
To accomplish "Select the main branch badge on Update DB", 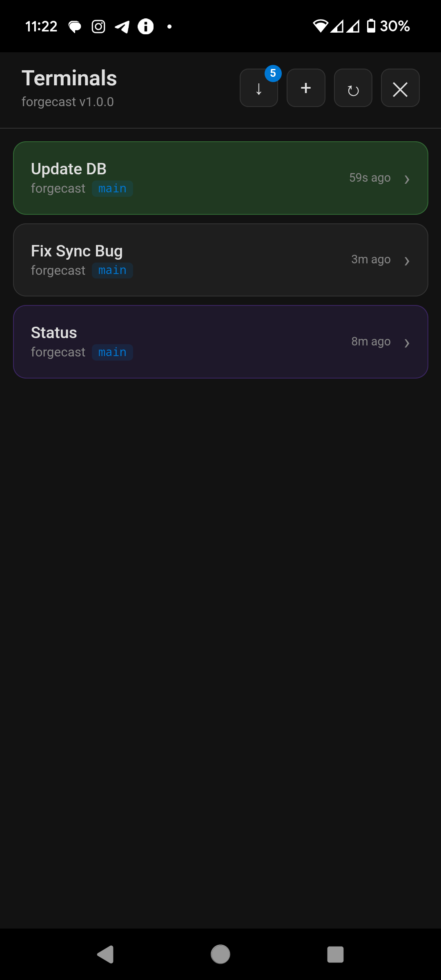I will point(112,188).
